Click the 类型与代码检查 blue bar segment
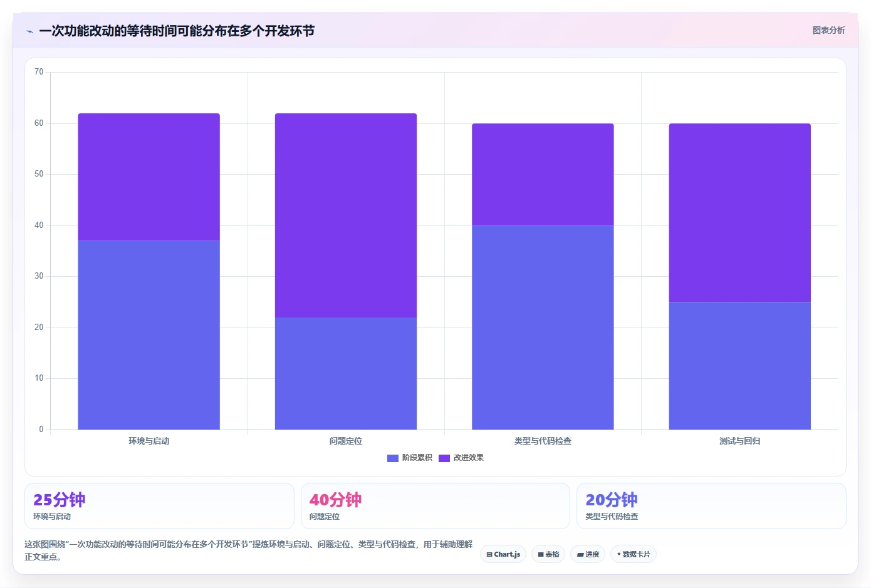This screenshot has height=588, width=871. pos(543,328)
